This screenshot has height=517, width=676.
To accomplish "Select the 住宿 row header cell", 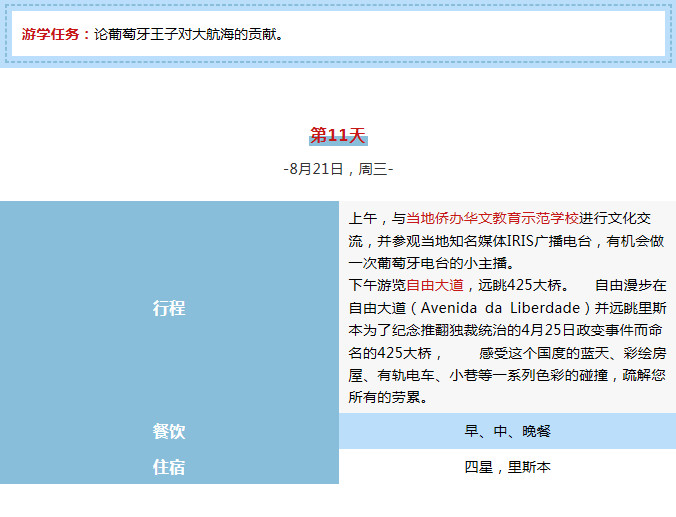I will point(169,467).
